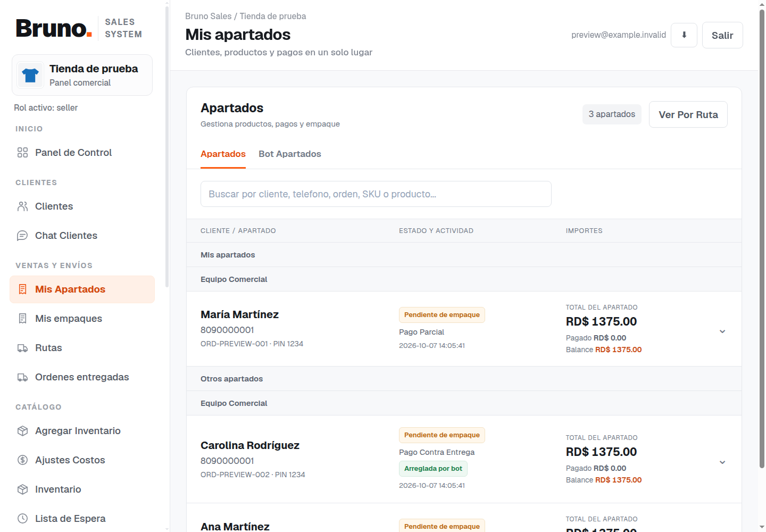The width and height of the screenshot is (766, 532).
Task: Click the Clientes people icon
Action: (x=22, y=206)
